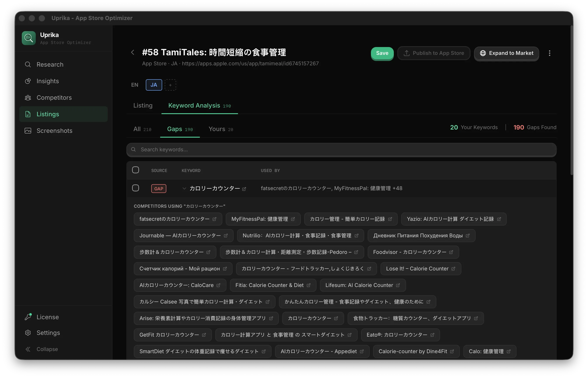Open external link icon for Счетчик калорий - Мой рацион
588x378 pixels.
tap(225, 269)
